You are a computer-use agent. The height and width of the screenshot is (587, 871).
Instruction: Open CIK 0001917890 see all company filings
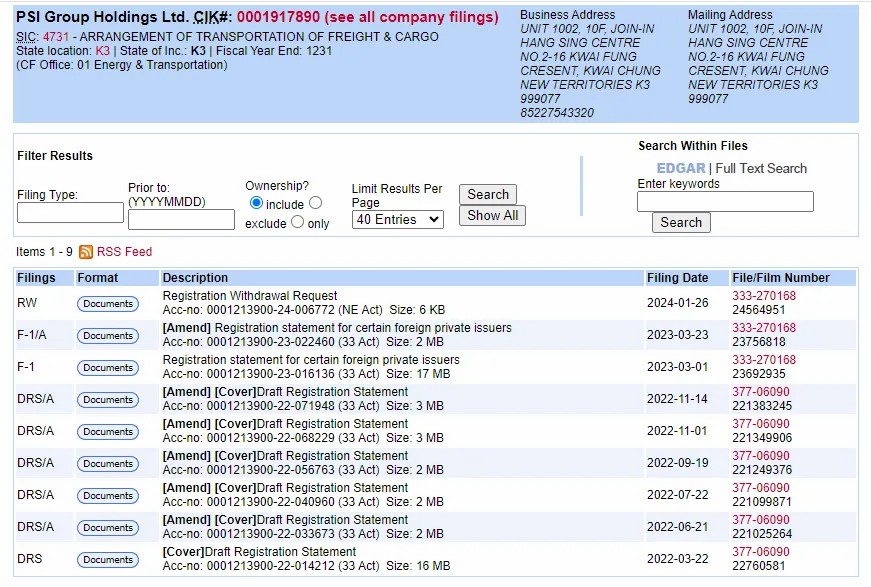tap(367, 17)
